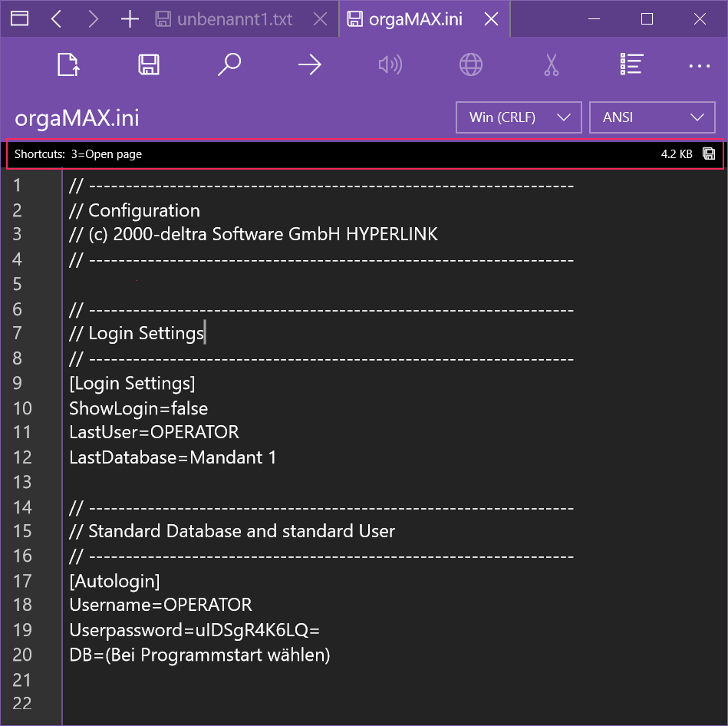This screenshot has height=726, width=728.
Task: Click line number 13 in the gutter
Action: [21, 482]
